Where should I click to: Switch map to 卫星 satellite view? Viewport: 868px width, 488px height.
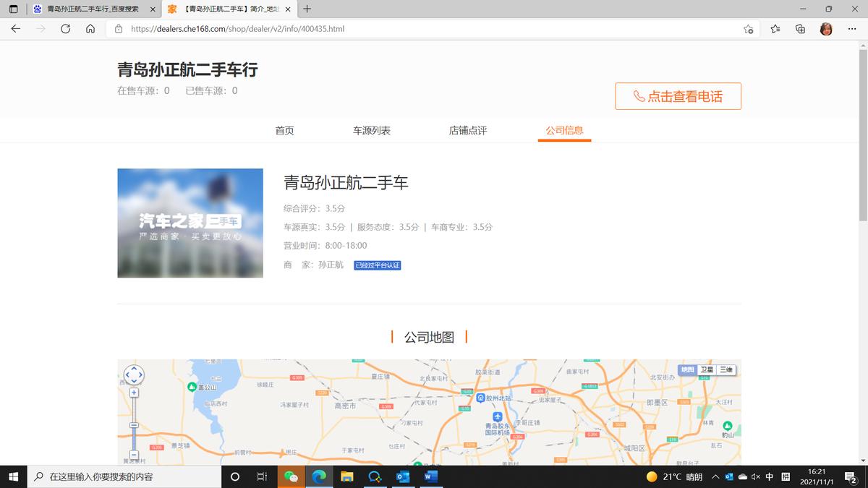(x=707, y=370)
